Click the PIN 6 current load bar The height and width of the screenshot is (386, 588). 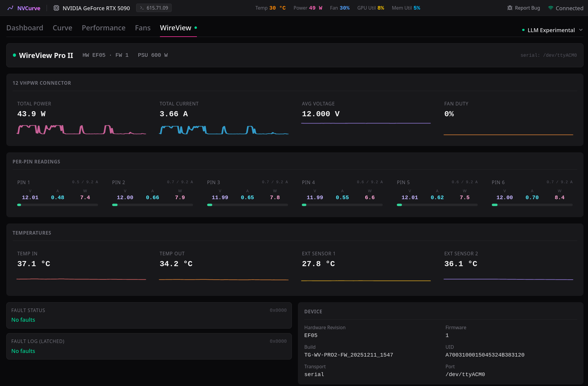pos(532,205)
